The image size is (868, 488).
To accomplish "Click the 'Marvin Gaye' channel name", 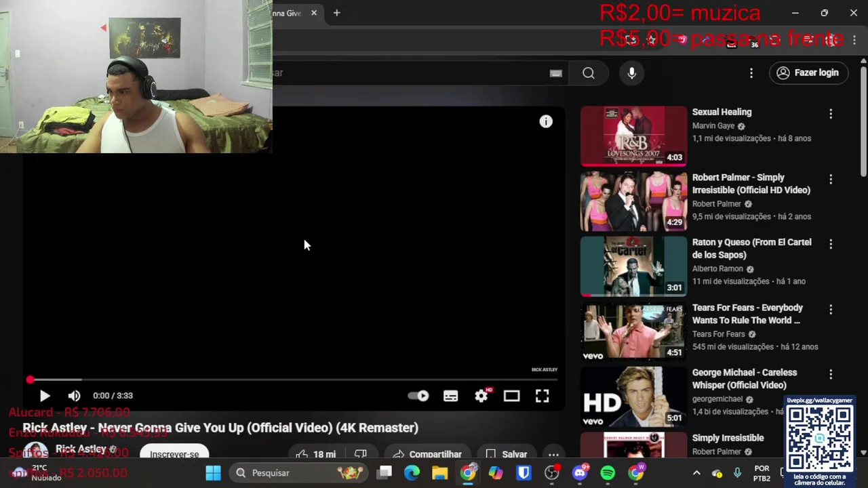I will (713, 126).
